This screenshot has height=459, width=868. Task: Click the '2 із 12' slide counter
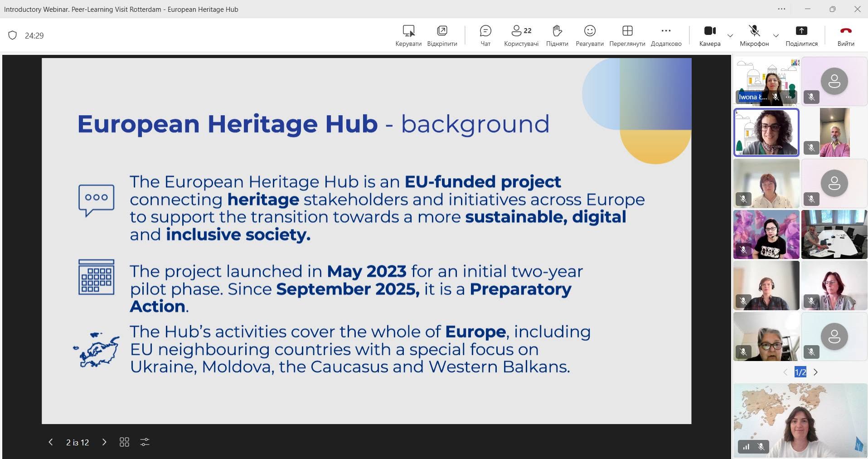[x=78, y=442]
